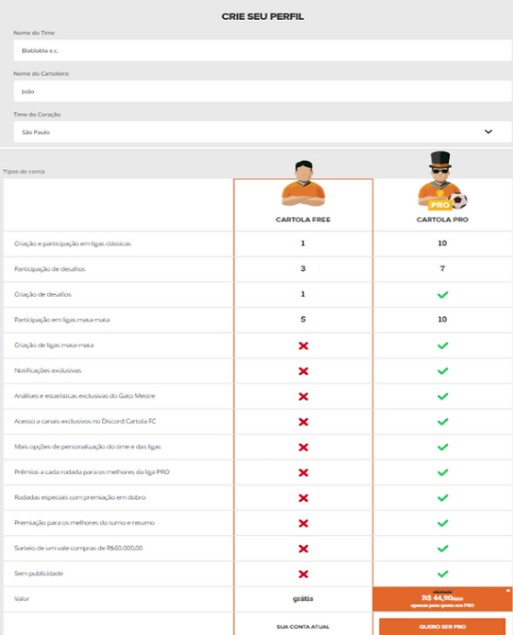Click the red X for turno e returno row

click(303, 523)
